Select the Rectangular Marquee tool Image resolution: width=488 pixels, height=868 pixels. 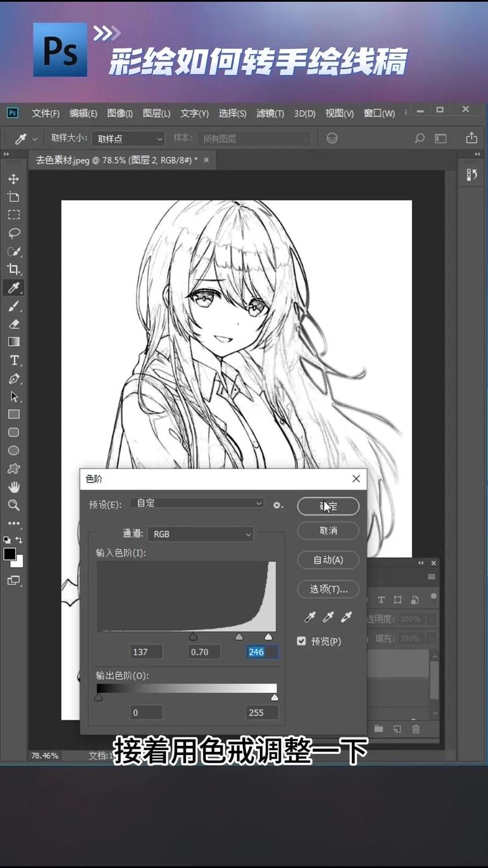click(13, 215)
